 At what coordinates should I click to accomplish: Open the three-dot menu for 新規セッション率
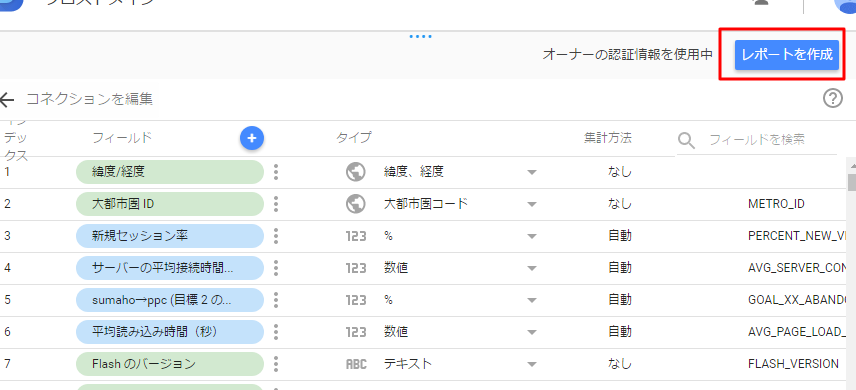pos(276,236)
